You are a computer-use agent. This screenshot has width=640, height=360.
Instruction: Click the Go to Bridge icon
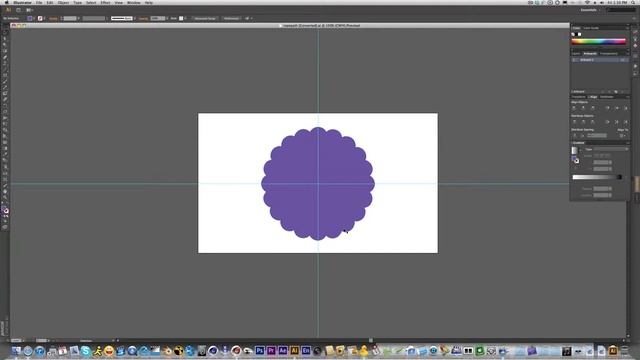[x=18, y=10]
